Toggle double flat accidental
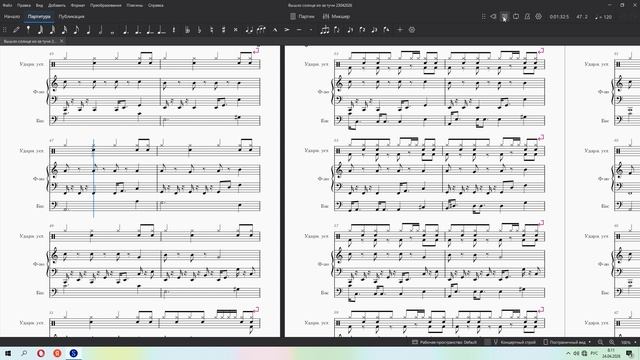The width and height of the screenshot is (640, 360). pos(187,29)
